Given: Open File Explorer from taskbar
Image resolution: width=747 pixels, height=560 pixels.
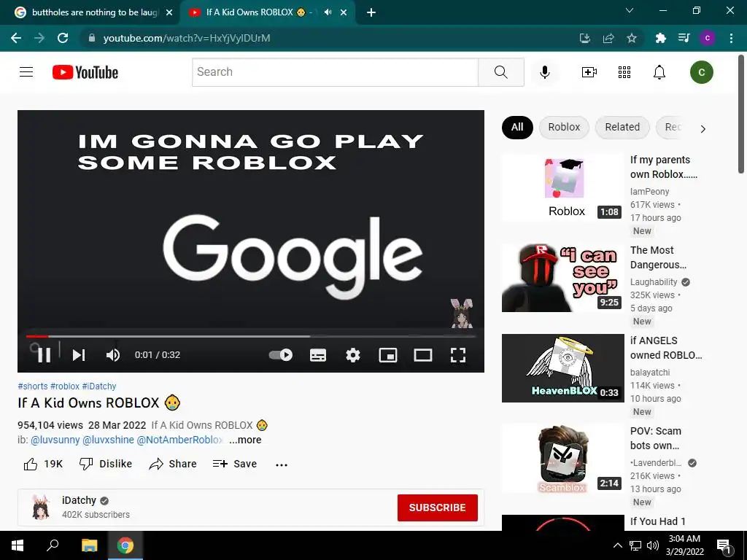Looking at the screenshot, I should 89,545.
